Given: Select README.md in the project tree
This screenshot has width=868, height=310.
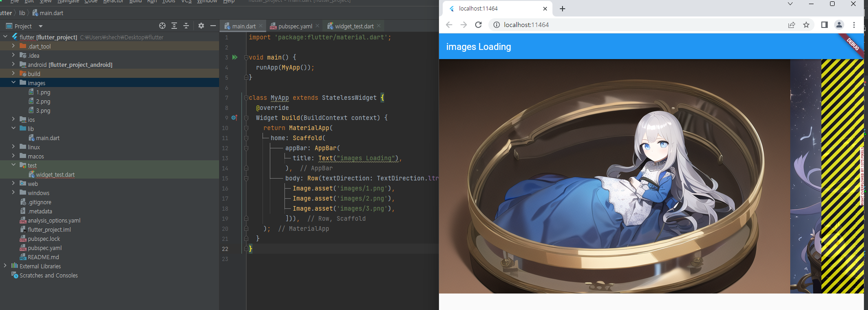Looking at the screenshot, I should (x=43, y=257).
